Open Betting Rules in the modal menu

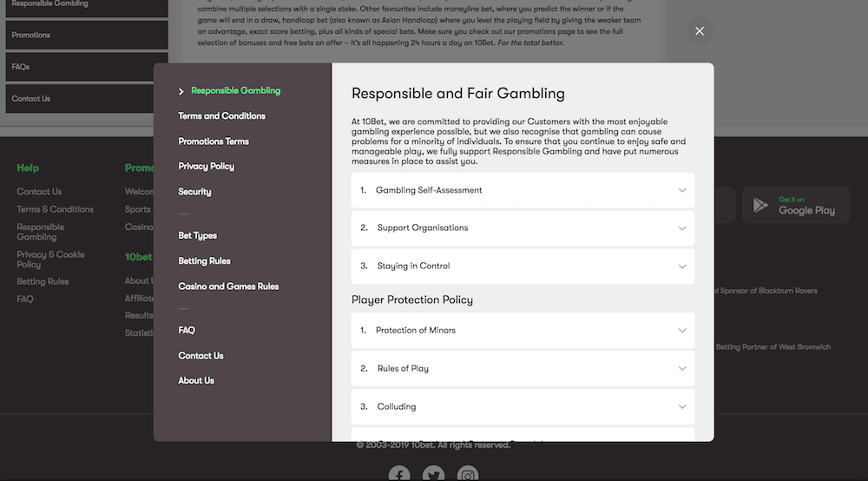tap(204, 260)
